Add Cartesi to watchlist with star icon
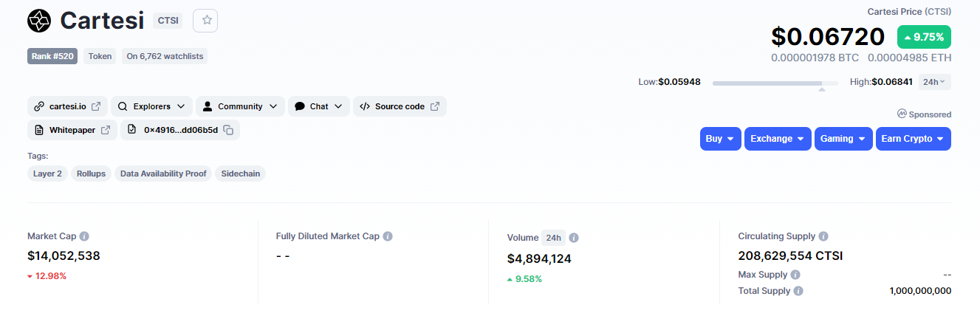The height and width of the screenshot is (316, 980). point(205,21)
